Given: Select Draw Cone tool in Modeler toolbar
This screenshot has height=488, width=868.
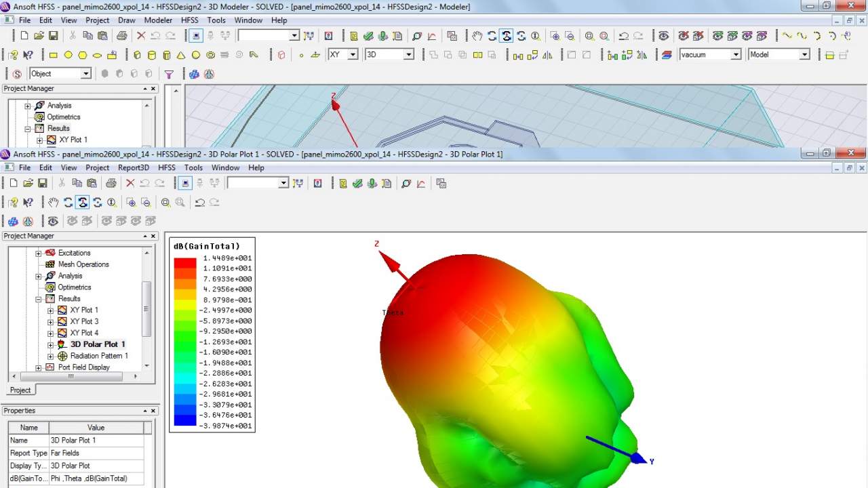Looking at the screenshot, I should point(181,55).
